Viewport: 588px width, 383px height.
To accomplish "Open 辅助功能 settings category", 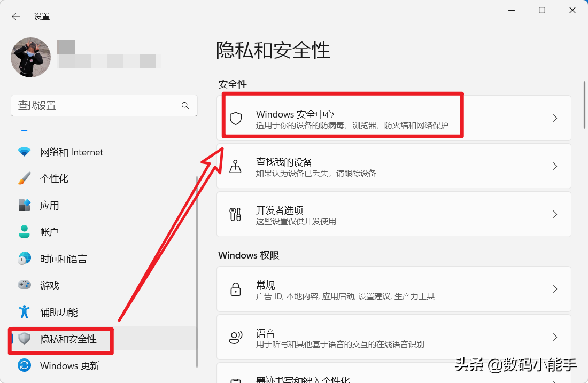I will (104, 312).
